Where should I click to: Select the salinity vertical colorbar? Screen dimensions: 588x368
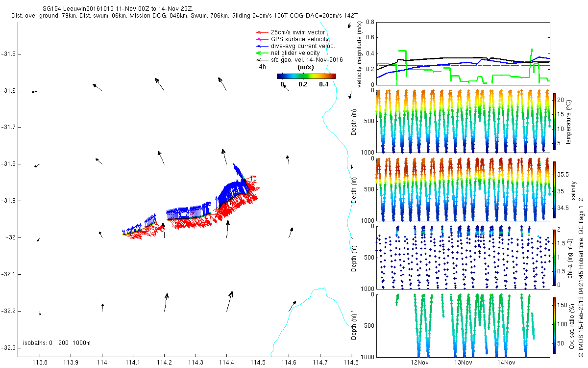click(x=555, y=189)
